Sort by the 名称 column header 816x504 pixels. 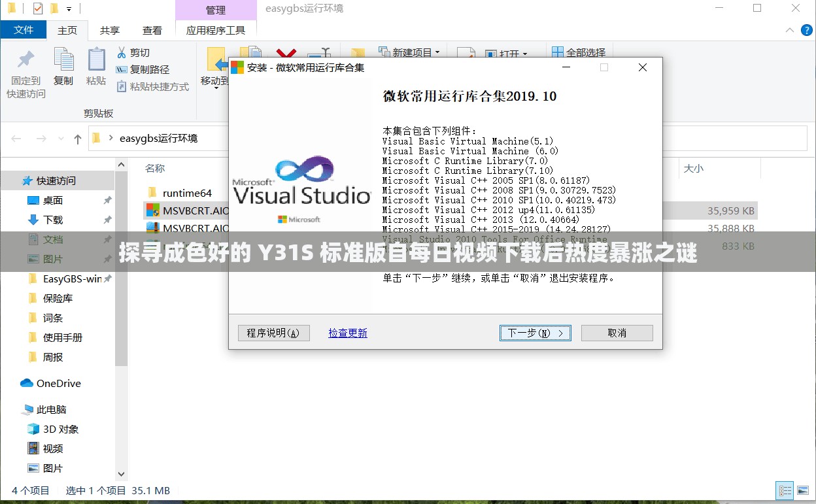(x=155, y=168)
